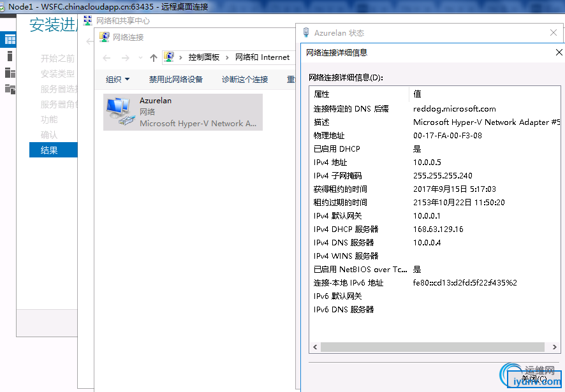Click horizontal scrollbar left arrow
565x392 pixels.
[x=315, y=347]
